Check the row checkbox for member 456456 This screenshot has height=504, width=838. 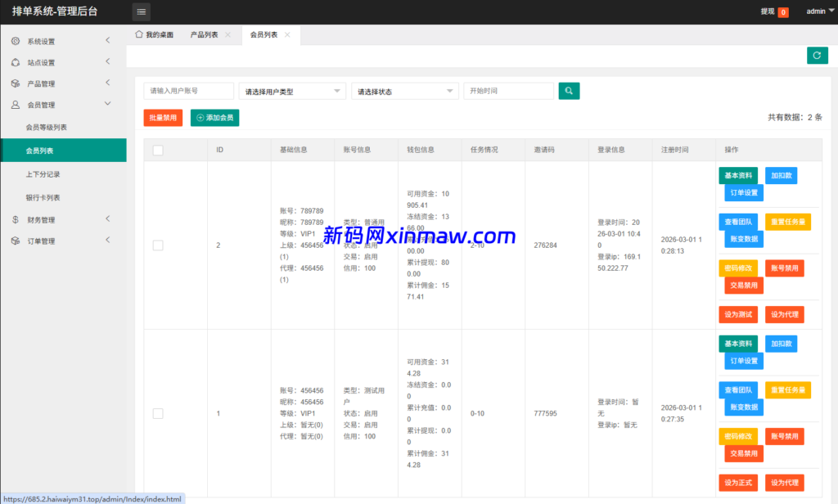[x=157, y=413]
